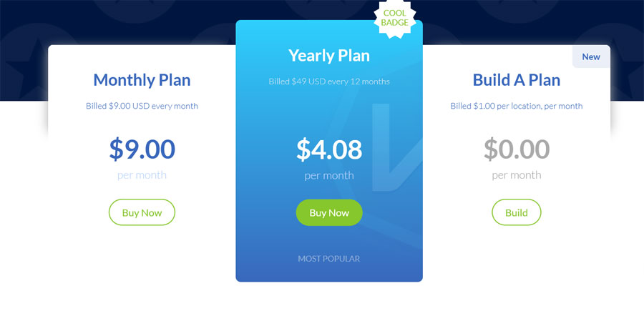Click the faint checkmark watermark on the blue card
Screen dimensions: 644x311
pyautogui.click(x=396, y=148)
